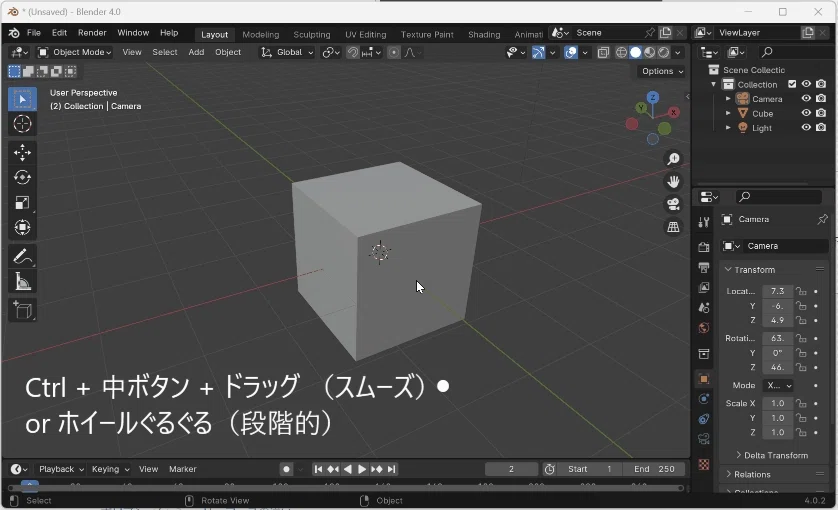
Task: Select the Measure tool
Action: 22,283
